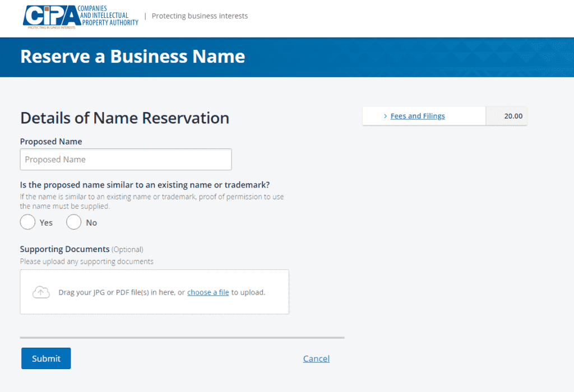Click the Reserve a Business Name banner
The width and height of the screenshot is (574, 392).
132,57
